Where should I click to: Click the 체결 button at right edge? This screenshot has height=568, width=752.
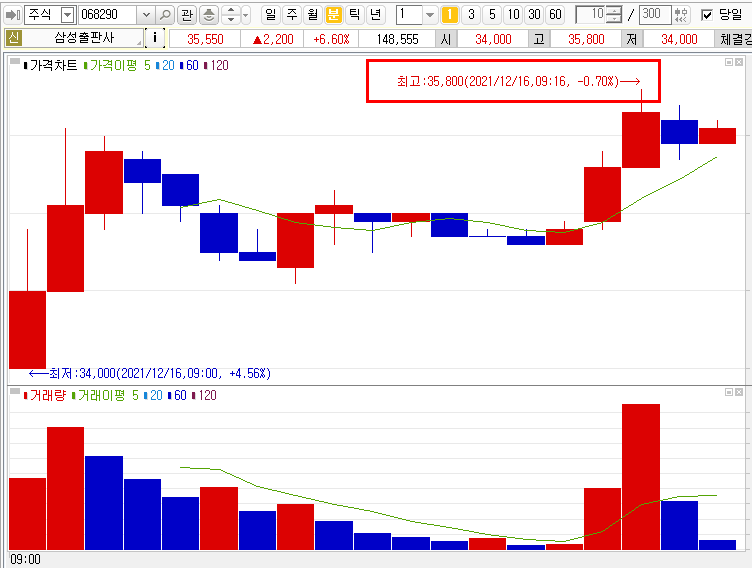(x=734, y=39)
